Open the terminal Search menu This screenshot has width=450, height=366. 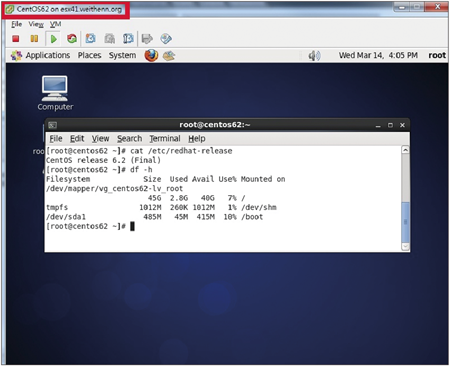point(129,138)
